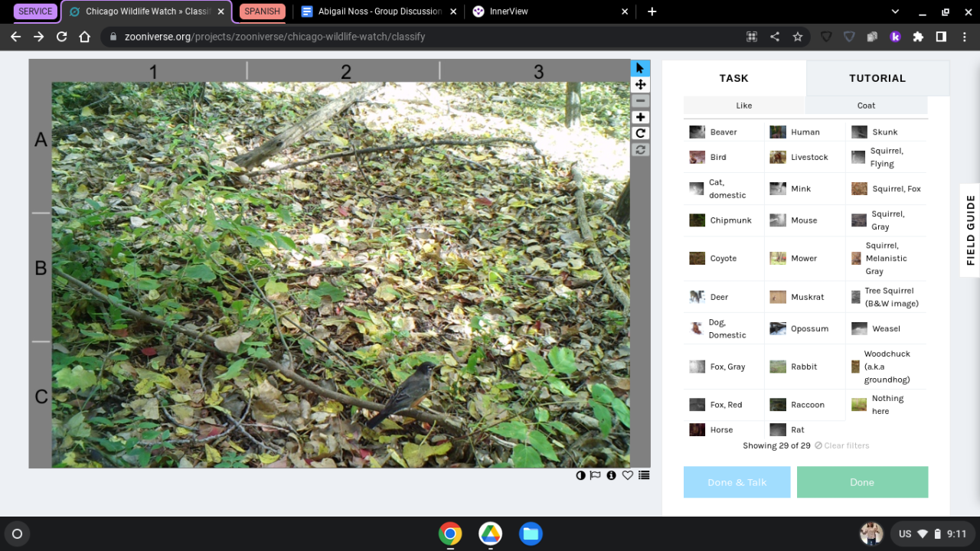Select Rat option
Image resolution: width=980 pixels, height=551 pixels.
click(805, 430)
